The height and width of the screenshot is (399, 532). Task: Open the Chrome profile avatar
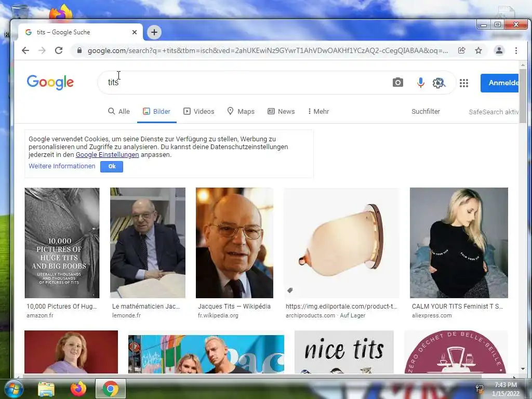tap(499, 50)
